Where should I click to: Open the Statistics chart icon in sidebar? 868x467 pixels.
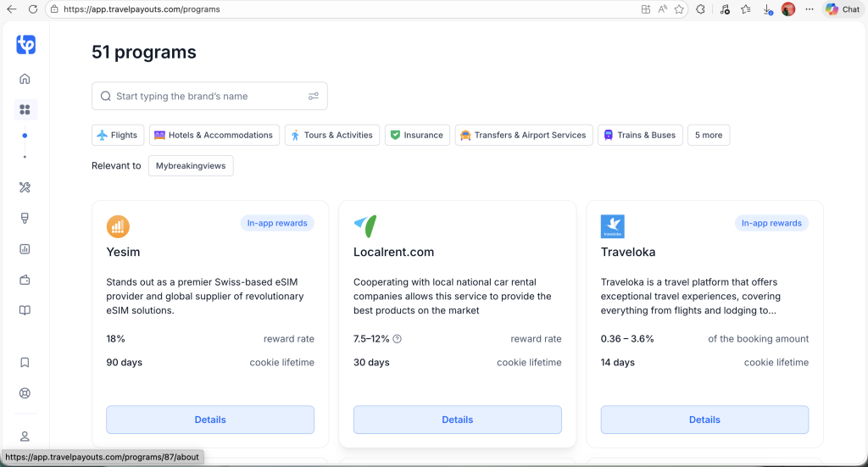[x=25, y=249]
